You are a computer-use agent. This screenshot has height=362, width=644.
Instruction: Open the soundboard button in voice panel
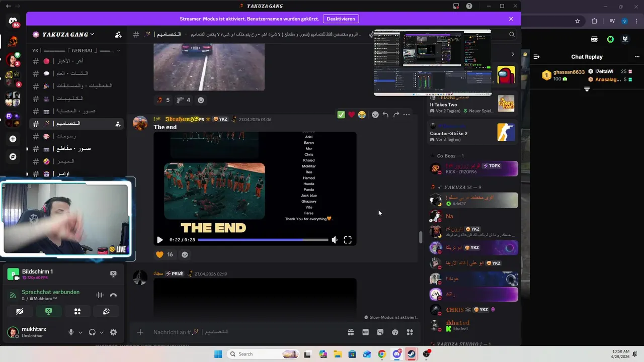coord(106,311)
